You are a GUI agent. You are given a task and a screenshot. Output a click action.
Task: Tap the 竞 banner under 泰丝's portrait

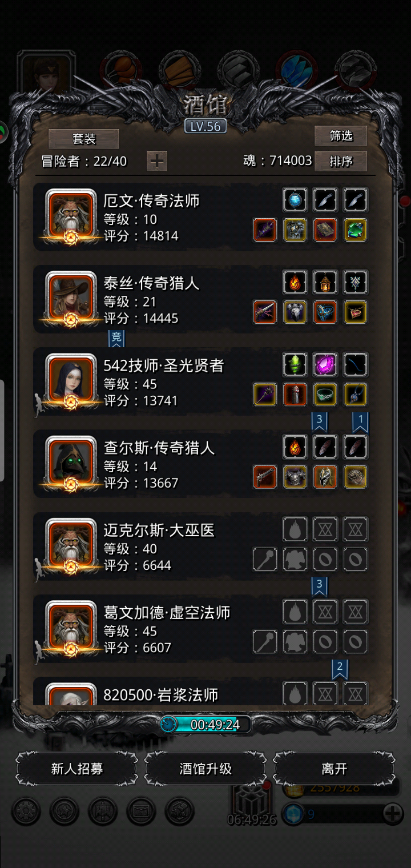tap(116, 339)
